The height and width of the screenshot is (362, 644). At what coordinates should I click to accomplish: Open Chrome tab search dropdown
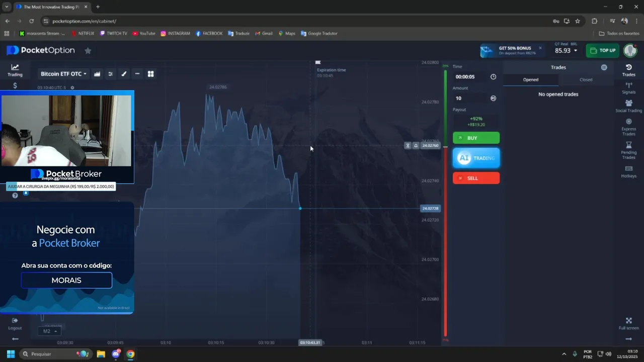[6, 7]
